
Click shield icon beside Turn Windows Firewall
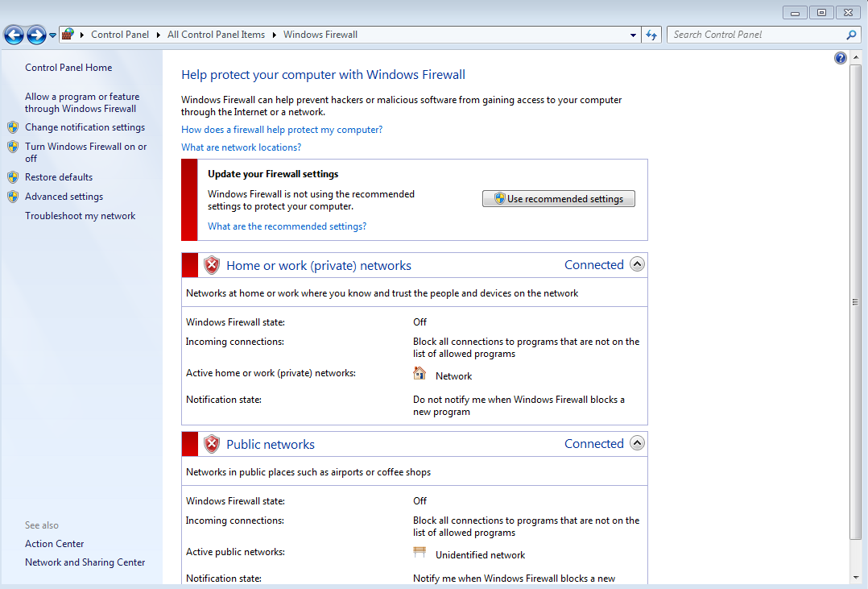(x=13, y=147)
